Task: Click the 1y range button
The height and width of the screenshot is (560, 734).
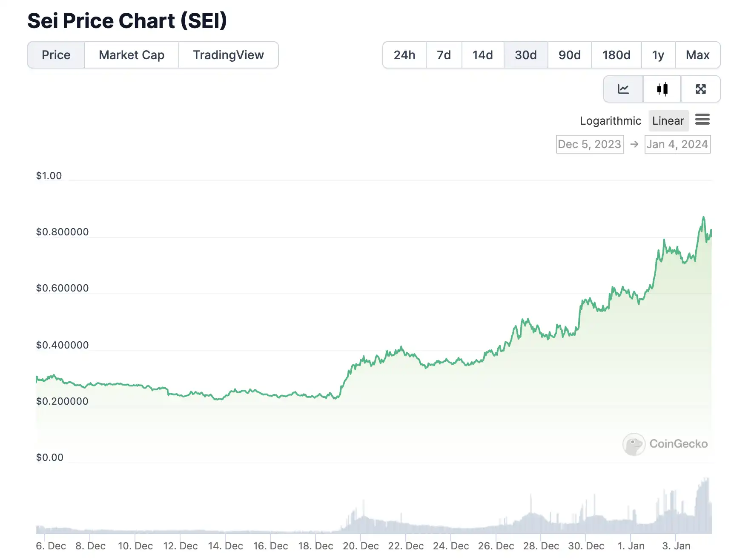Action: [658, 55]
